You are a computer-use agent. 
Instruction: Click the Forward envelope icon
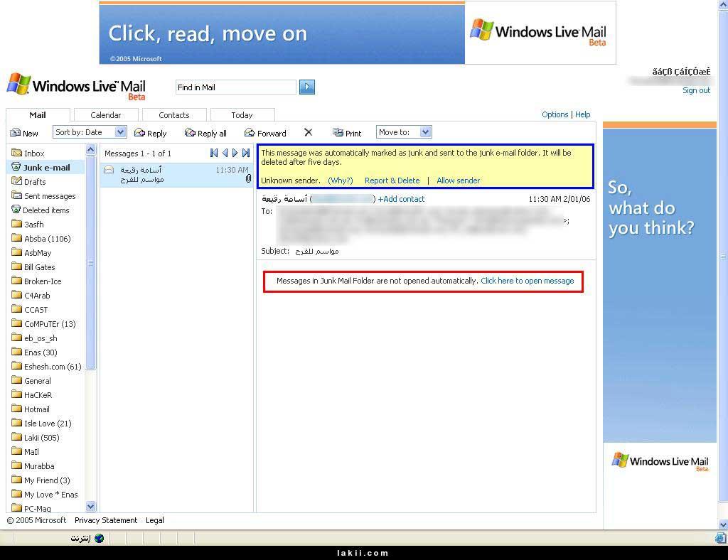point(250,133)
